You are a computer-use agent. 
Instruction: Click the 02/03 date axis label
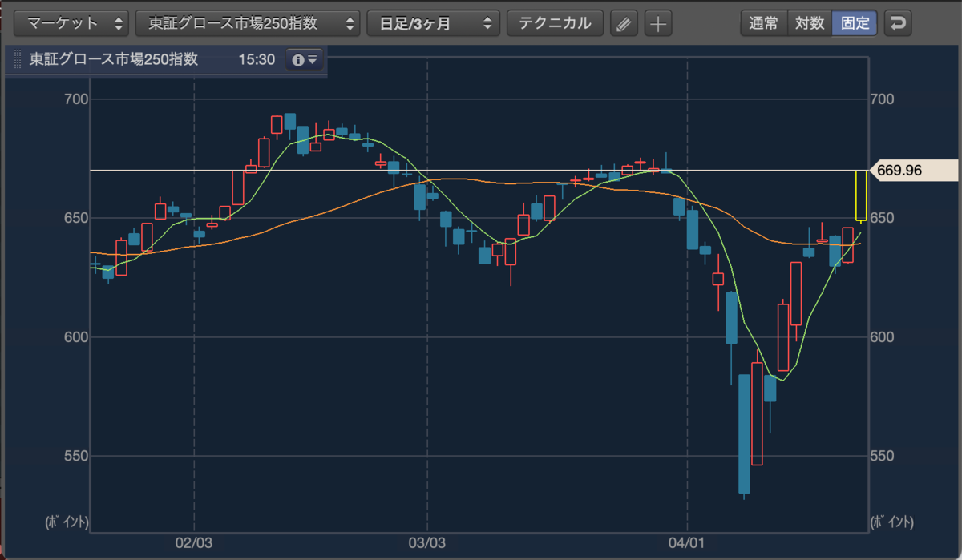[194, 543]
